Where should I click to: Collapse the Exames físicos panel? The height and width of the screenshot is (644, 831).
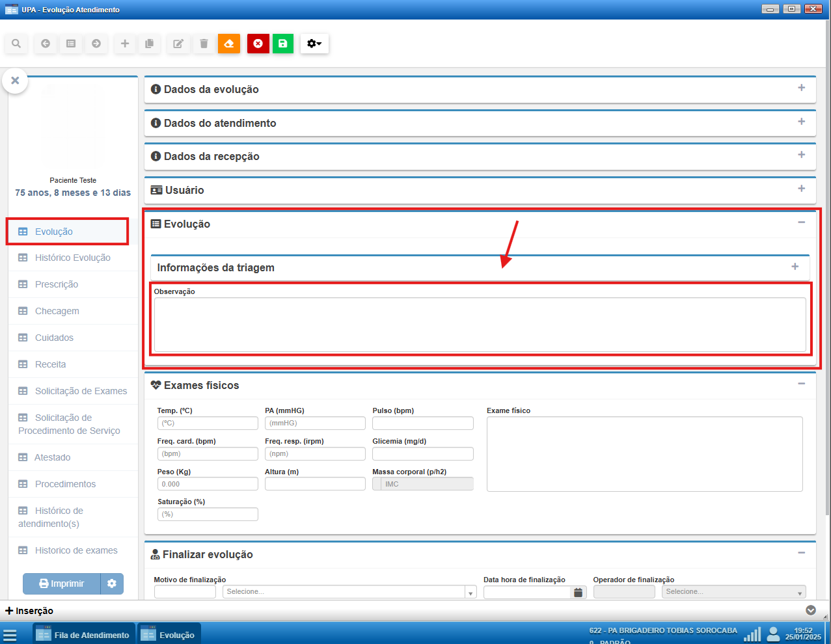pyautogui.click(x=801, y=384)
